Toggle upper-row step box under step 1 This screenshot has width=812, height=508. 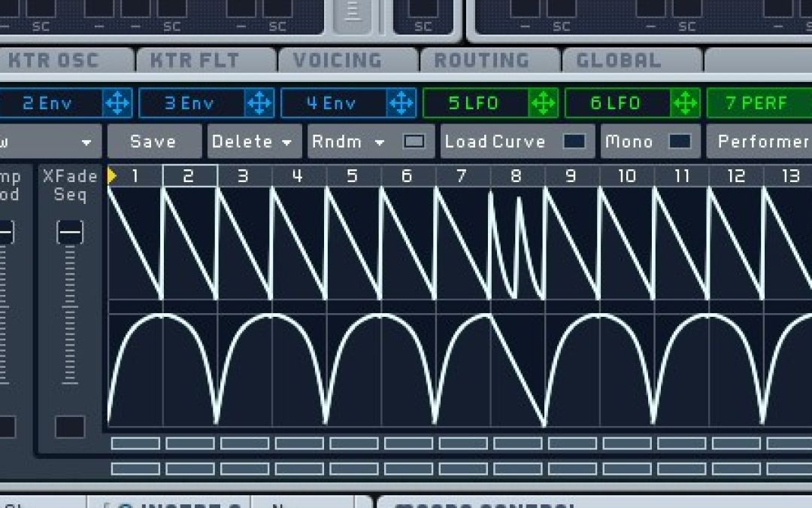(x=135, y=443)
